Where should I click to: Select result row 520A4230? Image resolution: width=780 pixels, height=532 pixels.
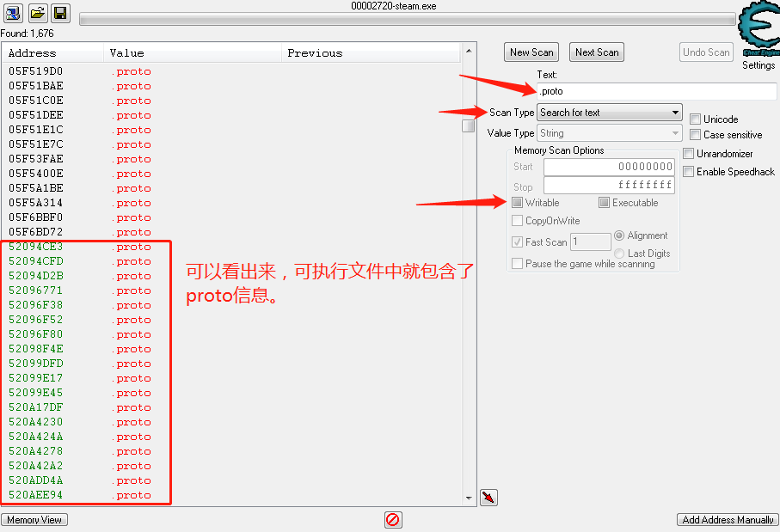[231, 422]
